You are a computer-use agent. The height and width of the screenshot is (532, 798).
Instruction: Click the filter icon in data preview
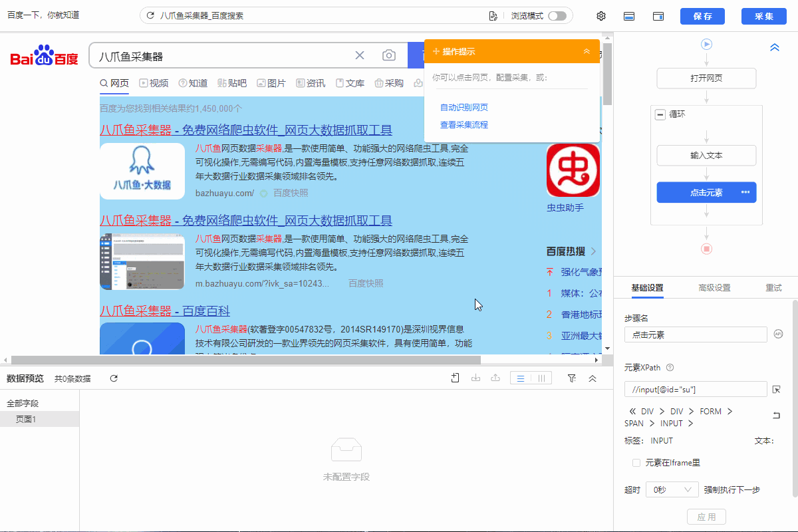(572, 378)
